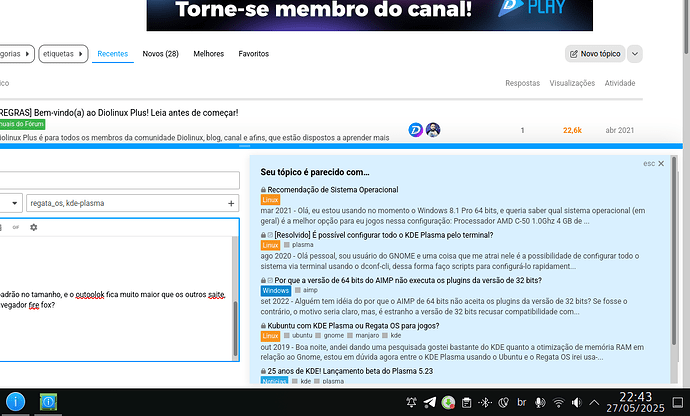The width and height of the screenshot is (690, 416).
Task: Click the green Manuais do Fórum category badge
Action: [22, 124]
